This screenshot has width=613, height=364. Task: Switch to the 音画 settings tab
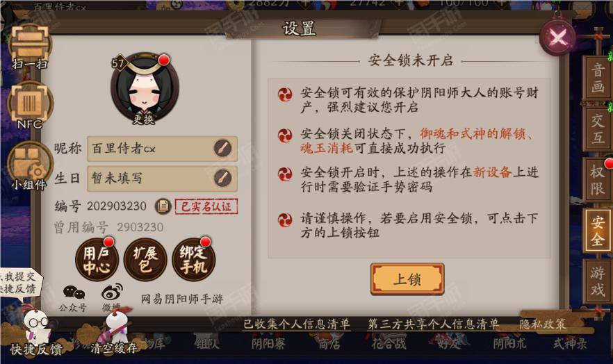click(x=597, y=78)
